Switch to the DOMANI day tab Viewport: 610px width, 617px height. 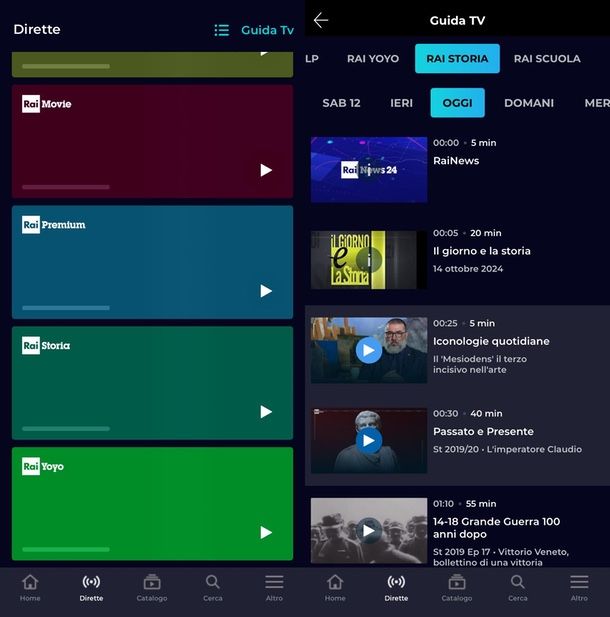(529, 103)
